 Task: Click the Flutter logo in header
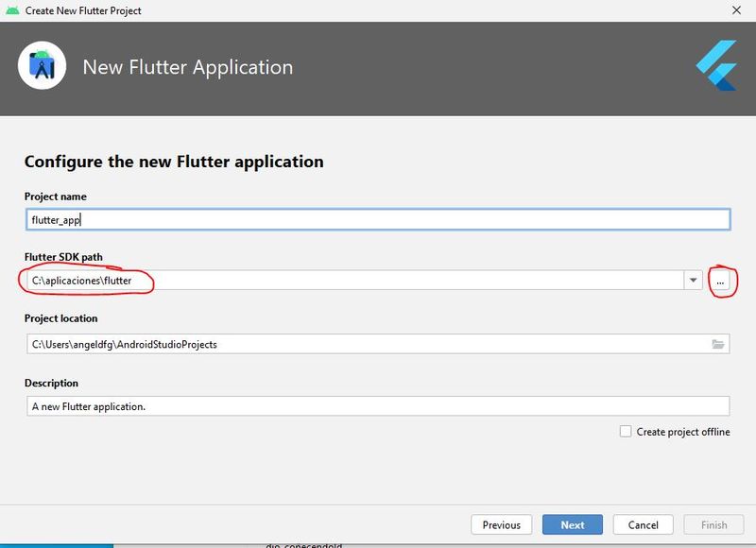point(717,65)
